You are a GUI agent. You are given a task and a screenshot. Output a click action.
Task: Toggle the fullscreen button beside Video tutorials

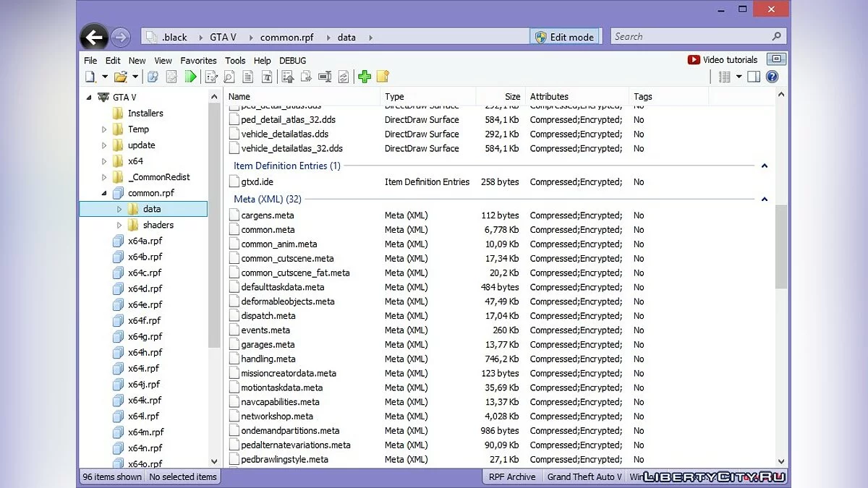(776, 59)
